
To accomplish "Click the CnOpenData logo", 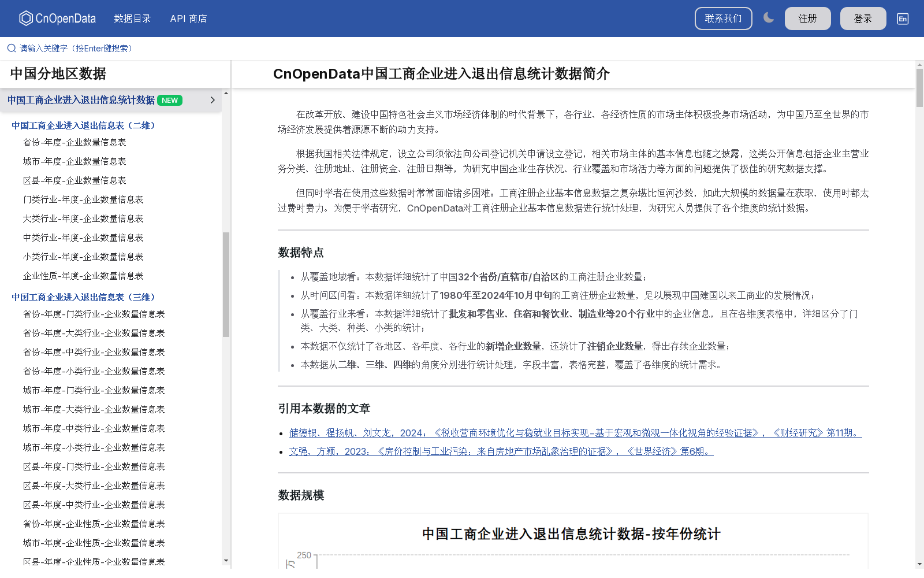I will coord(57,18).
